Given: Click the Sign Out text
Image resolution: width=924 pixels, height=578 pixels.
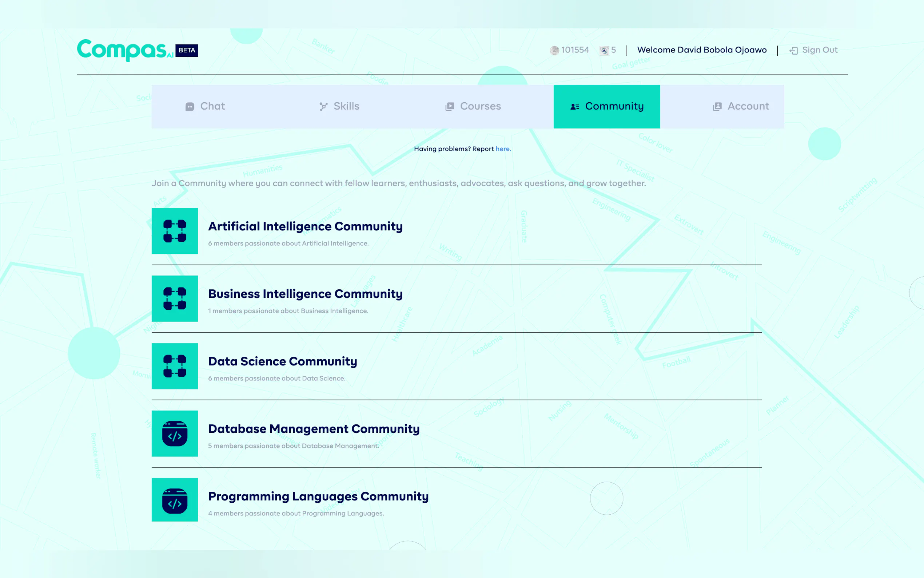Looking at the screenshot, I should coord(820,50).
